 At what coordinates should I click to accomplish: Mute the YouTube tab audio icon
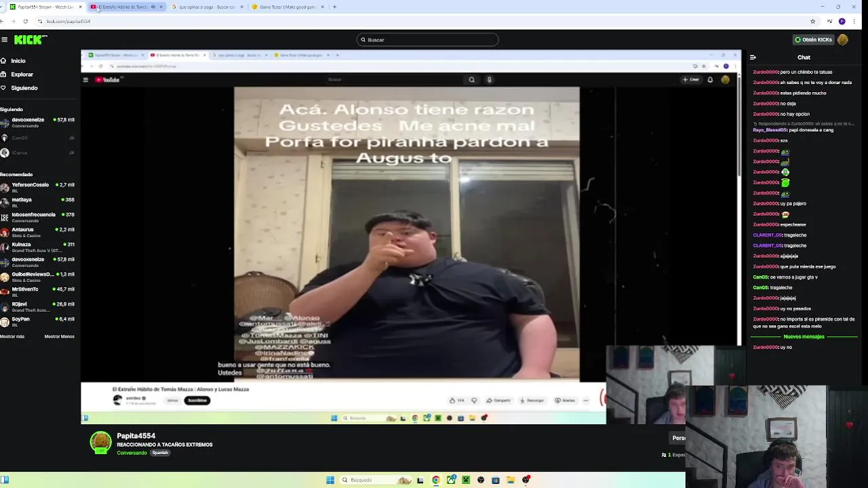pyautogui.click(x=153, y=7)
